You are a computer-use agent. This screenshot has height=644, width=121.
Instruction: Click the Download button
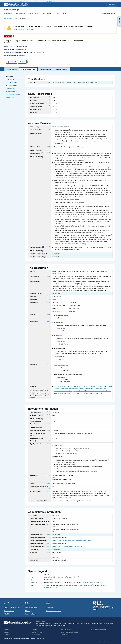pos(12,62)
